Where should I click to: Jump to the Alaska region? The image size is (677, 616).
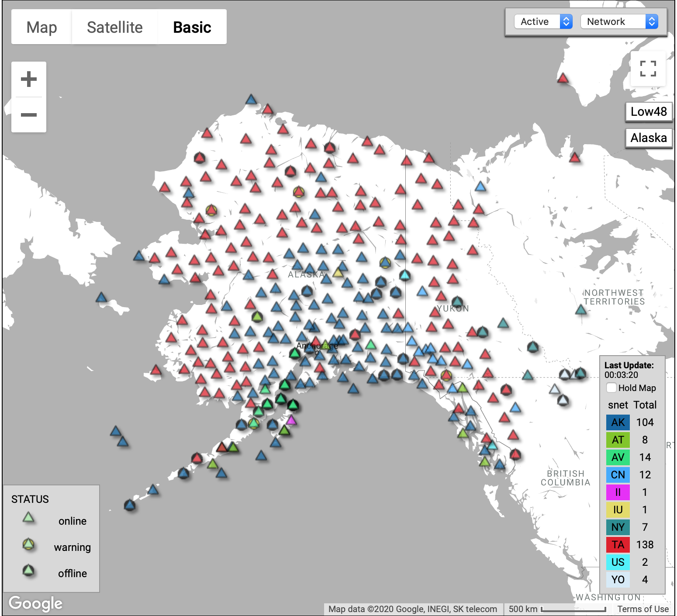click(649, 138)
